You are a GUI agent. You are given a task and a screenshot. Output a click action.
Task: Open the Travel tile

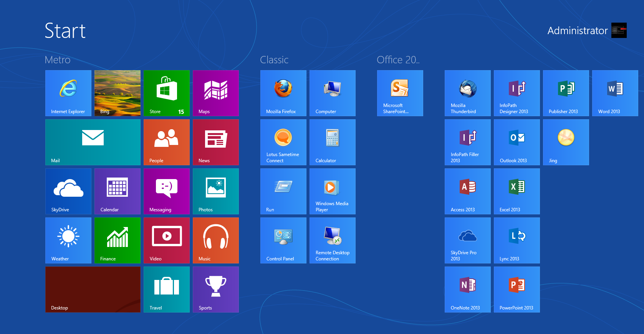click(167, 290)
